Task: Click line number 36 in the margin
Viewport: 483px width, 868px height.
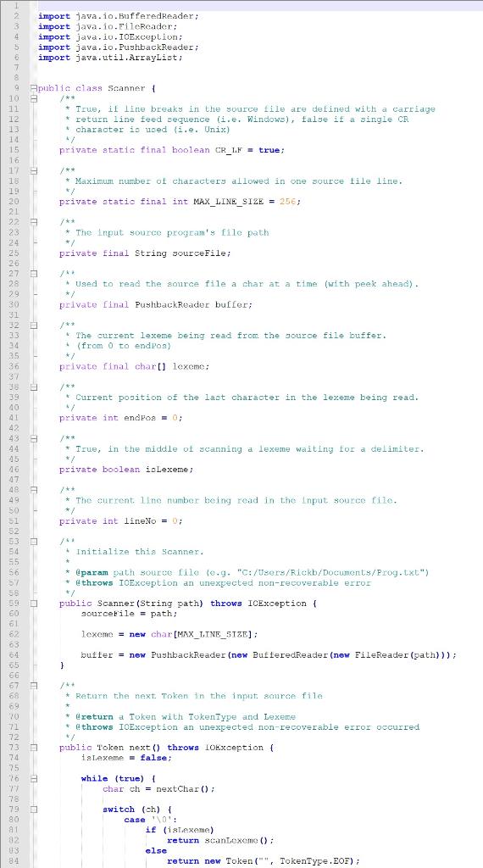Action: [14, 366]
